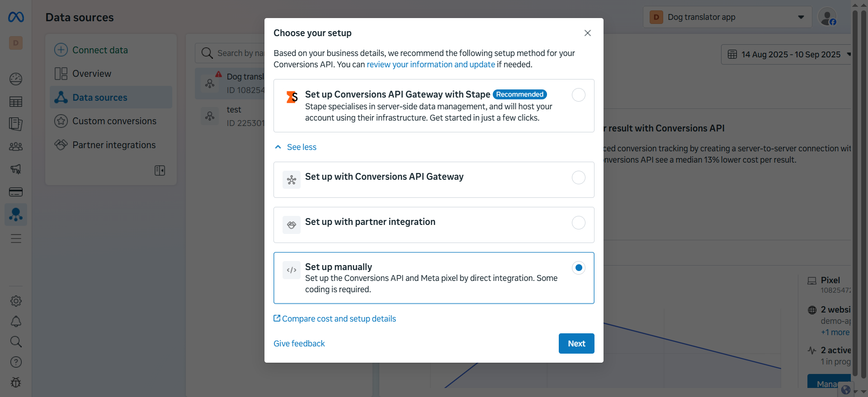Select the Stape Gateway radio button
Image resolution: width=868 pixels, height=397 pixels.
579,95
